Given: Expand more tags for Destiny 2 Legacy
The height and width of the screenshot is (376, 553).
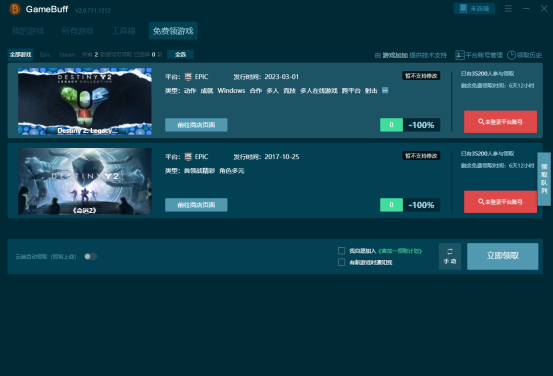Looking at the screenshot, I should 385,91.
